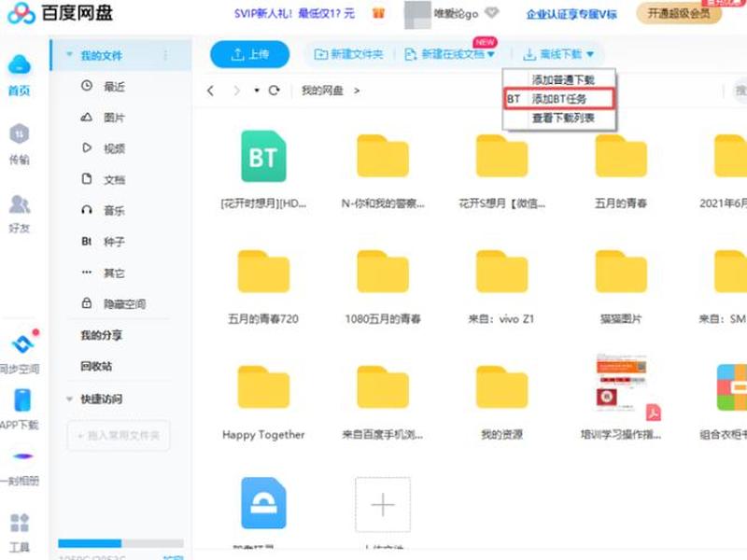
Task: Select the BT torrent file 花开时想月
Action: tap(263, 156)
